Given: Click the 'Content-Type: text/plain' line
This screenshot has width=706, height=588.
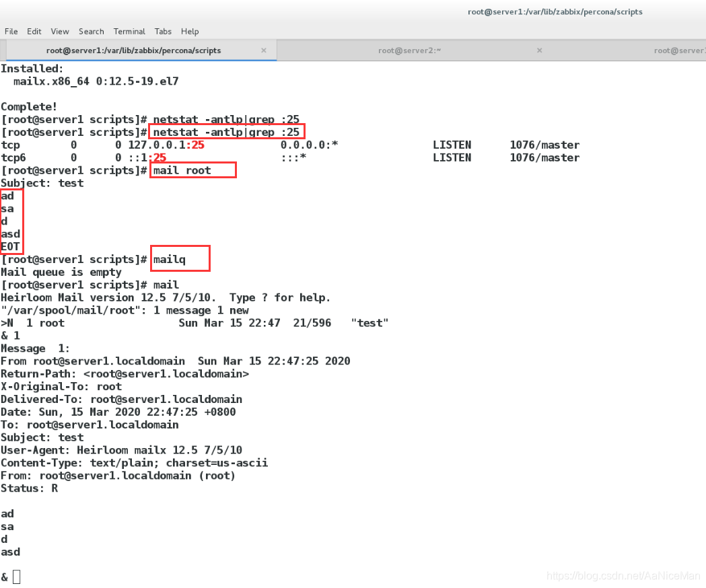Looking at the screenshot, I should [x=134, y=463].
